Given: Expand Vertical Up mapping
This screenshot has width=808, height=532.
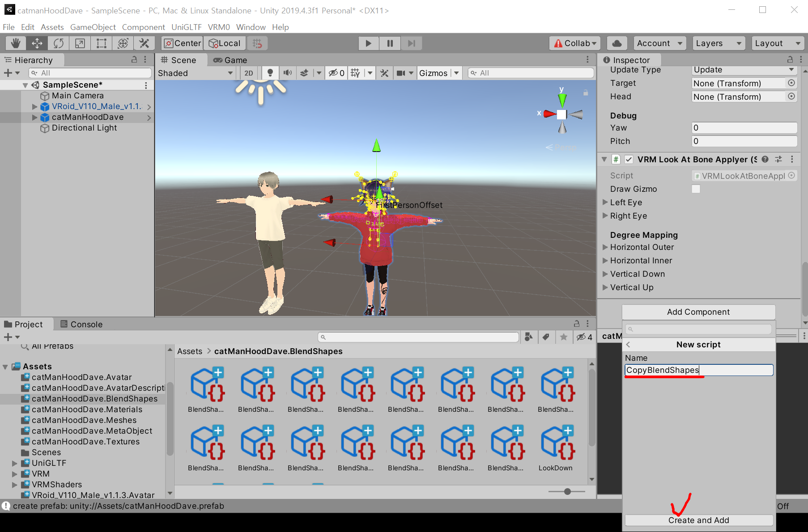Looking at the screenshot, I should [x=605, y=287].
